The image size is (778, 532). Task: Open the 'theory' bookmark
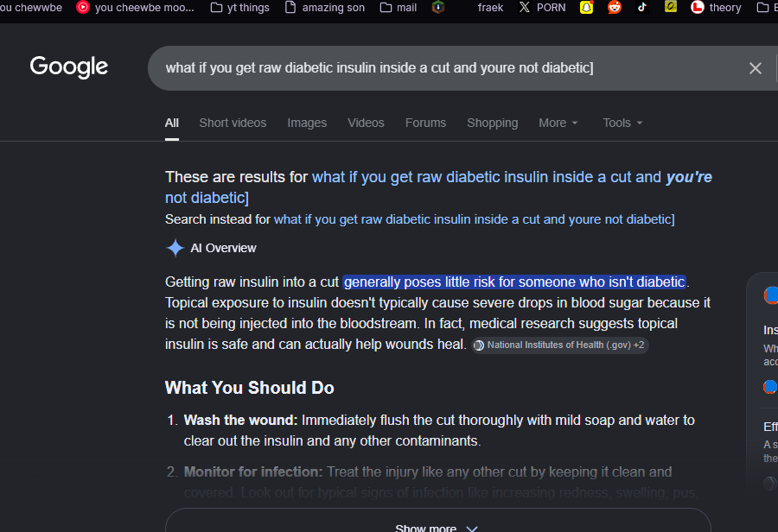click(717, 8)
